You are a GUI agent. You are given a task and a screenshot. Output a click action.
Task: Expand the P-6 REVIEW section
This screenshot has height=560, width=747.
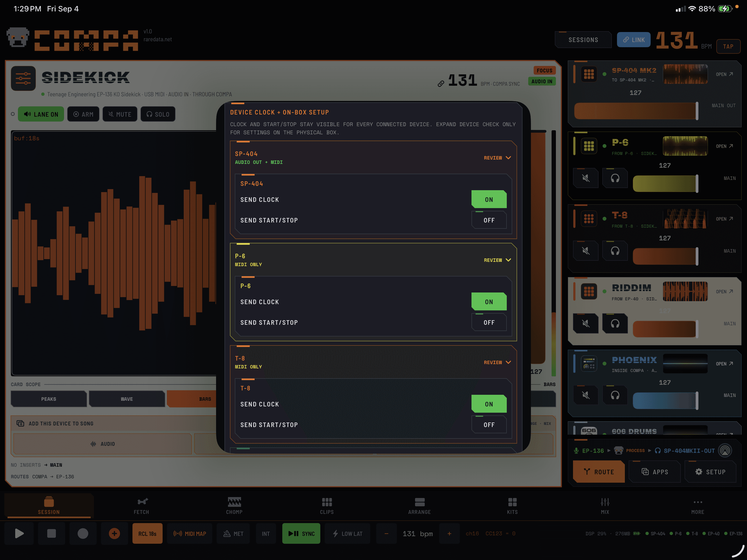click(x=497, y=260)
